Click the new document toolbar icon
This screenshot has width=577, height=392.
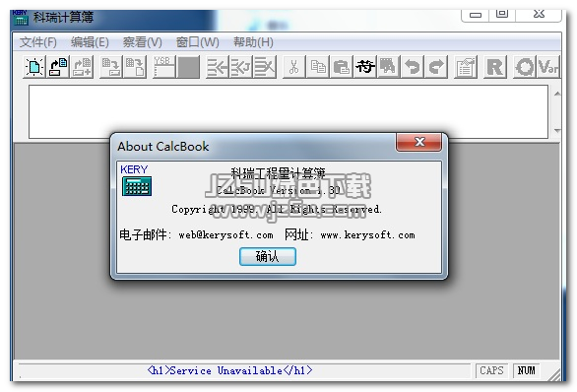pos(34,67)
